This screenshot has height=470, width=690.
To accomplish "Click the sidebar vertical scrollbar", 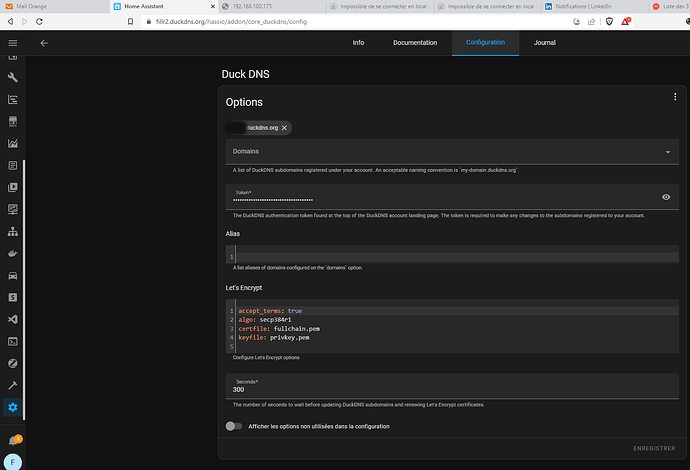I will 24,290.
